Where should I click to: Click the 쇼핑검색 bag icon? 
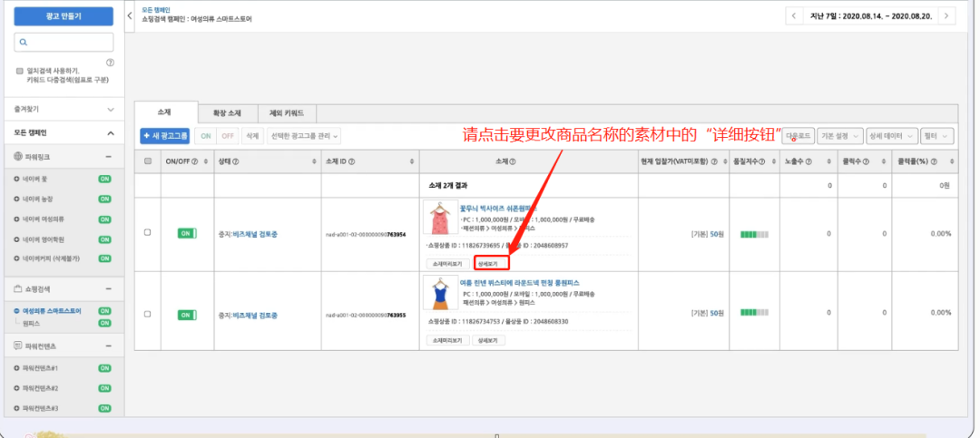(x=17, y=289)
